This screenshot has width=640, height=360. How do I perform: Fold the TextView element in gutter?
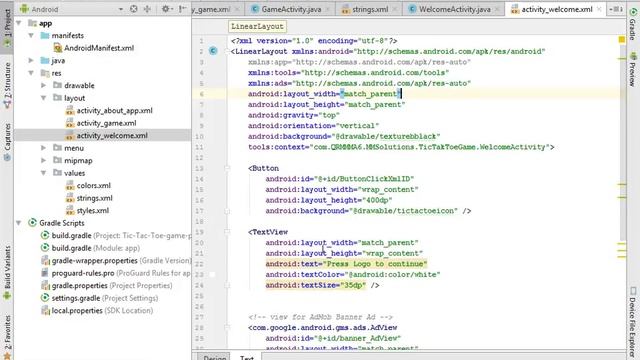[x=227, y=232]
